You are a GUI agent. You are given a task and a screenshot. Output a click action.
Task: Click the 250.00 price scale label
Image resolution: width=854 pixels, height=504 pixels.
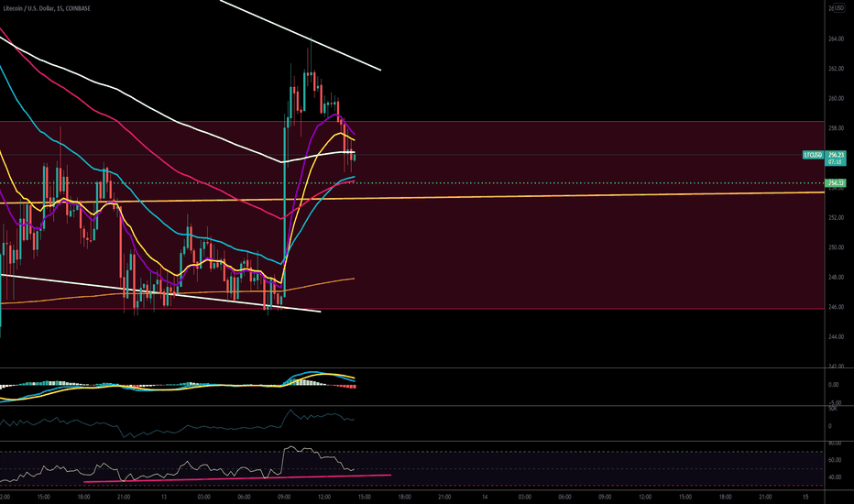click(x=836, y=247)
